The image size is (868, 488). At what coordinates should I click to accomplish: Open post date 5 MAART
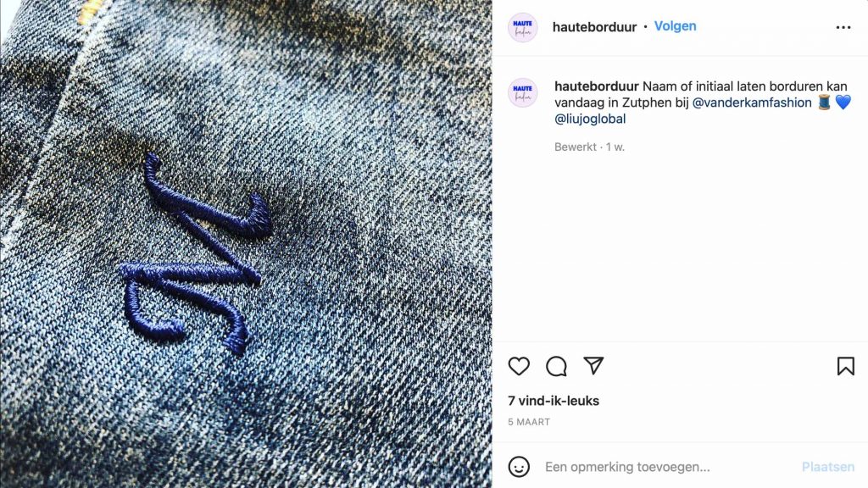tap(529, 422)
